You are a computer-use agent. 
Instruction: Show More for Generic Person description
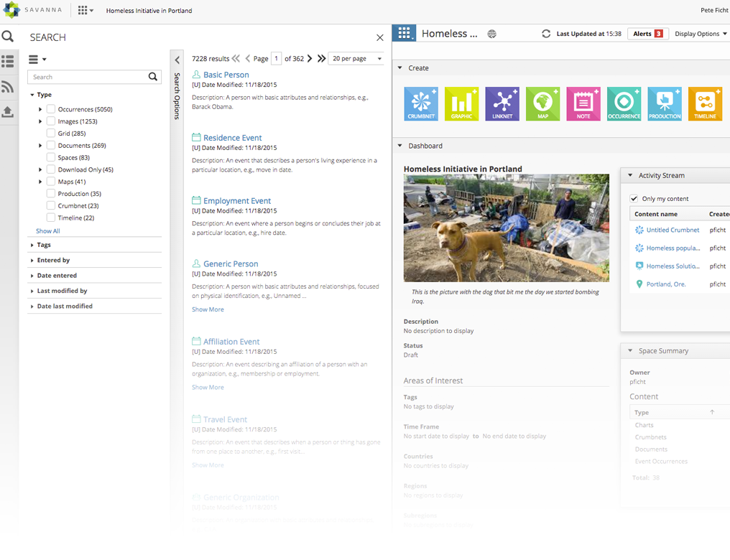tap(208, 309)
